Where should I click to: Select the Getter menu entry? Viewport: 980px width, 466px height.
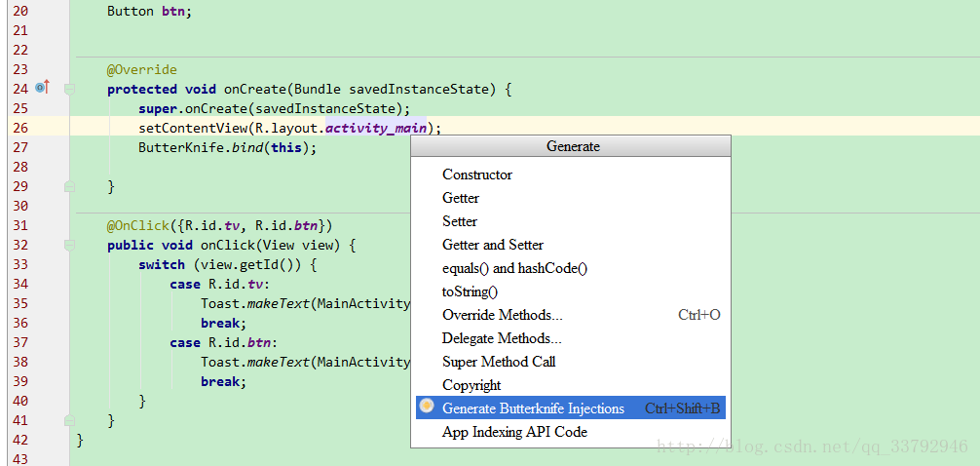[461, 198]
